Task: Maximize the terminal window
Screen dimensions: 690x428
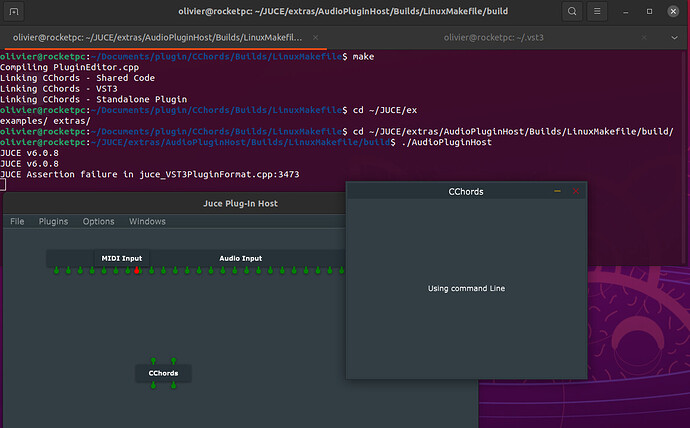Action: pos(650,12)
